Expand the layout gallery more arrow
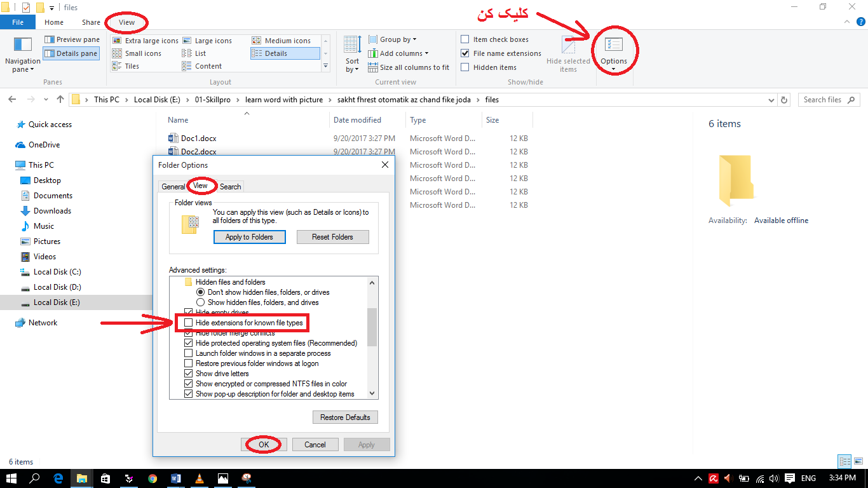The image size is (868, 488). click(326, 66)
